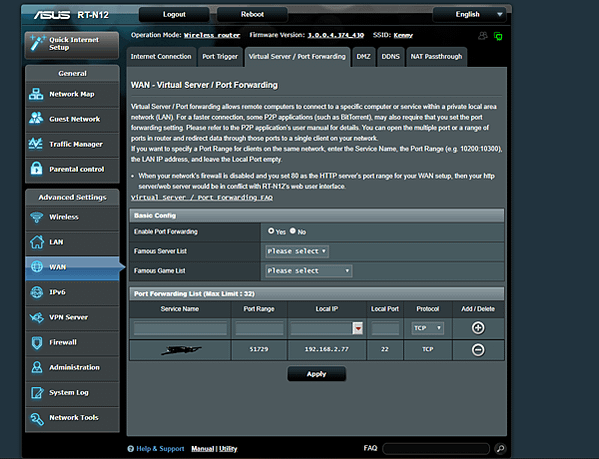Click the Apply button

316,374
